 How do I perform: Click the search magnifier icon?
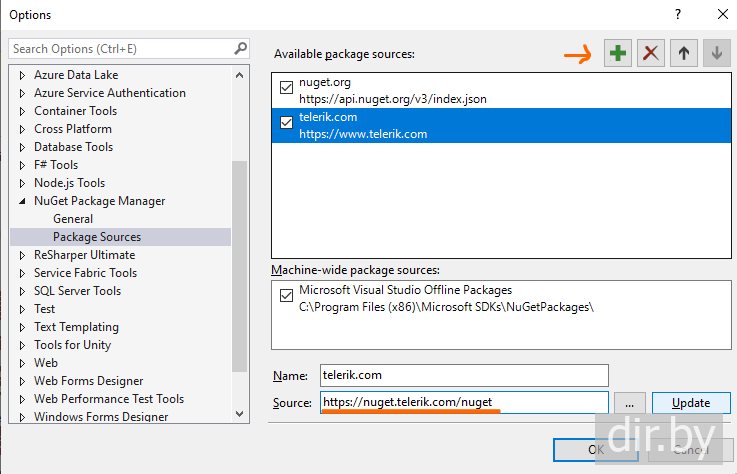(240, 48)
